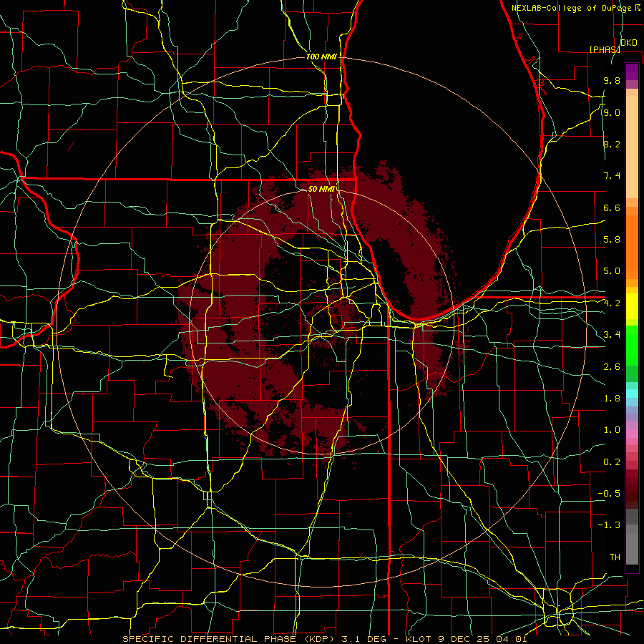Click the 100 NMI range ring label
This screenshot has height=644, width=644.
pyautogui.click(x=321, y=57)
